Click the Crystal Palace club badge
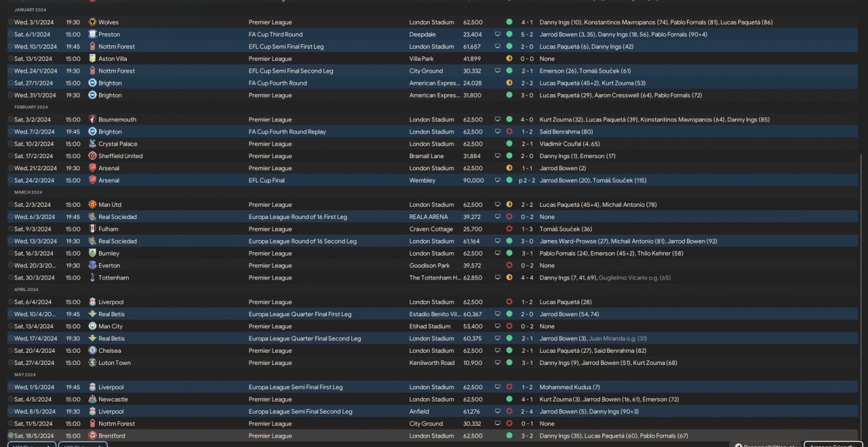The height and width of the screenshot is (447, 868). (x=92, y=144)
